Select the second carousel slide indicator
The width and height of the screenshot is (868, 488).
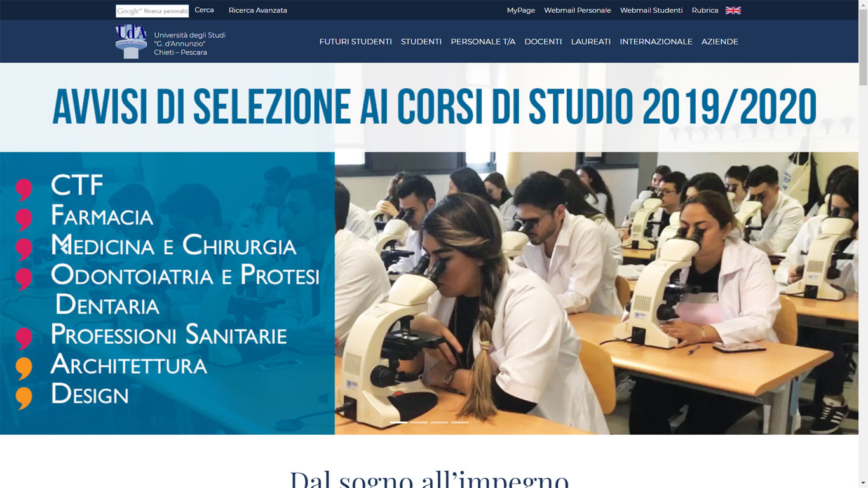tap(419, 422)
